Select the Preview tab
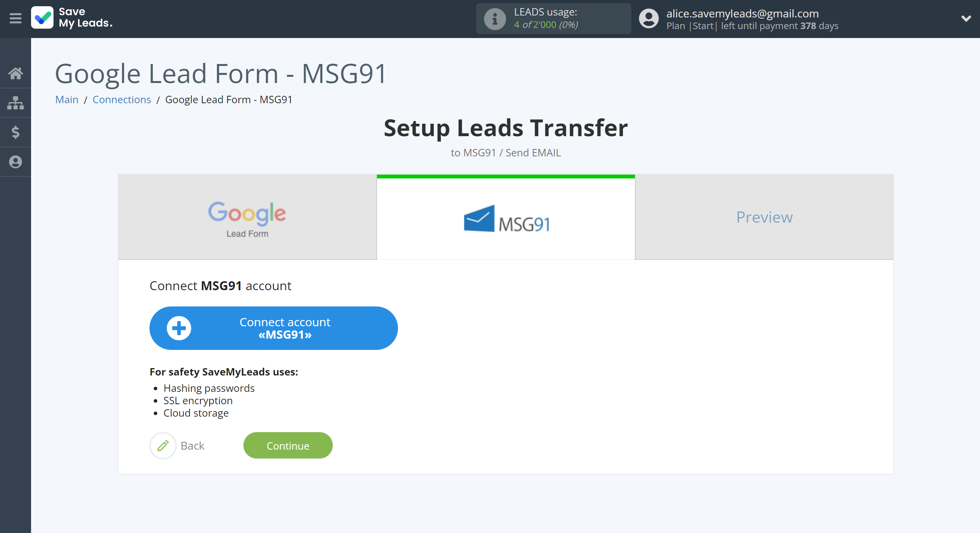980x533 pixels. [x=765, y=216]
